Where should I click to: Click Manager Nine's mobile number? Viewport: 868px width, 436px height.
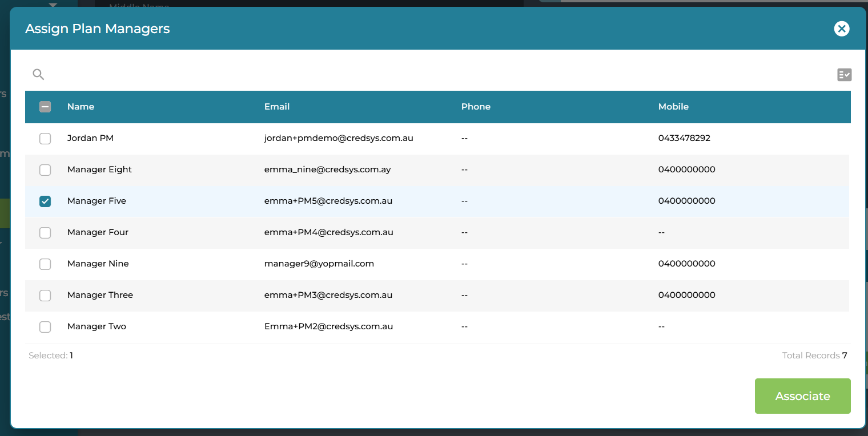[686, 264]
